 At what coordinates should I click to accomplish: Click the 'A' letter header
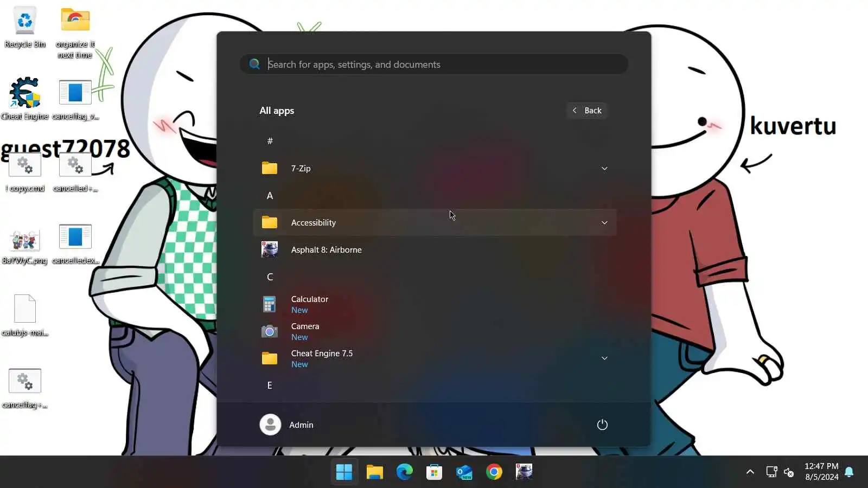270,195
